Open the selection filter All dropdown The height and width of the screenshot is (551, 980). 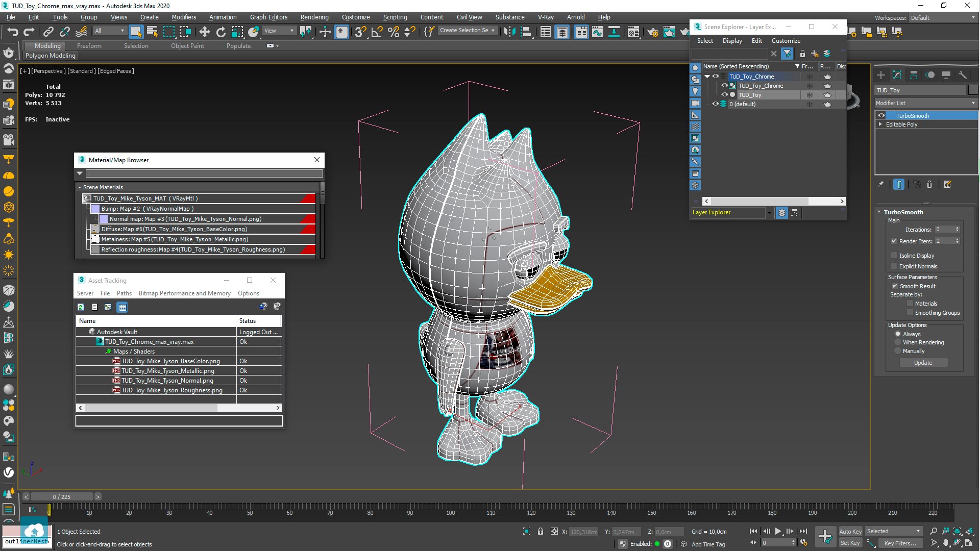click(x=109, y=31)
